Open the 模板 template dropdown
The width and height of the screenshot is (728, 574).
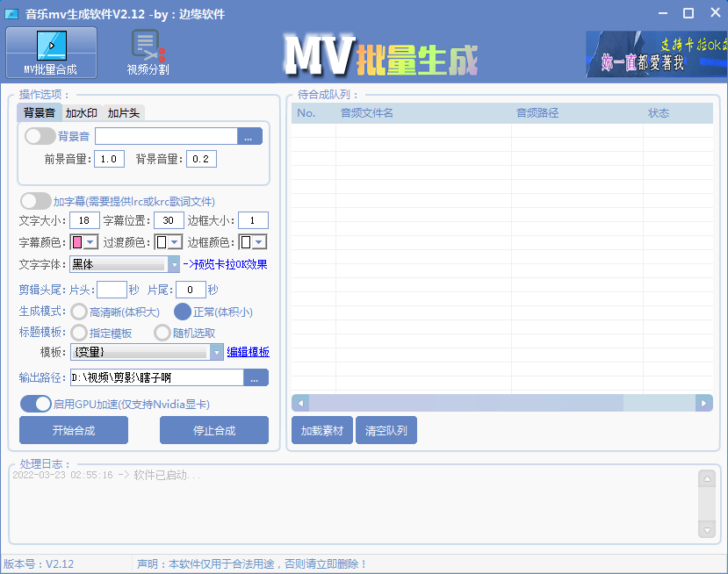coord(217,352)
